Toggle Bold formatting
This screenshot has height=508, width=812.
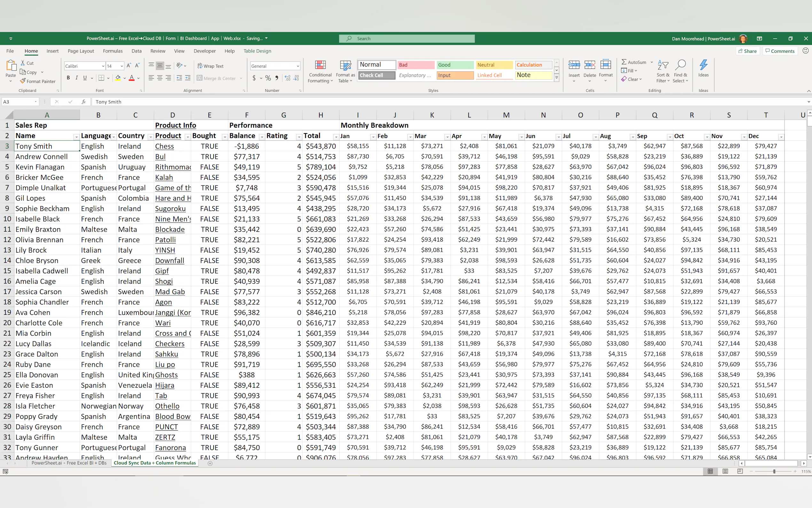pos(68,78)
